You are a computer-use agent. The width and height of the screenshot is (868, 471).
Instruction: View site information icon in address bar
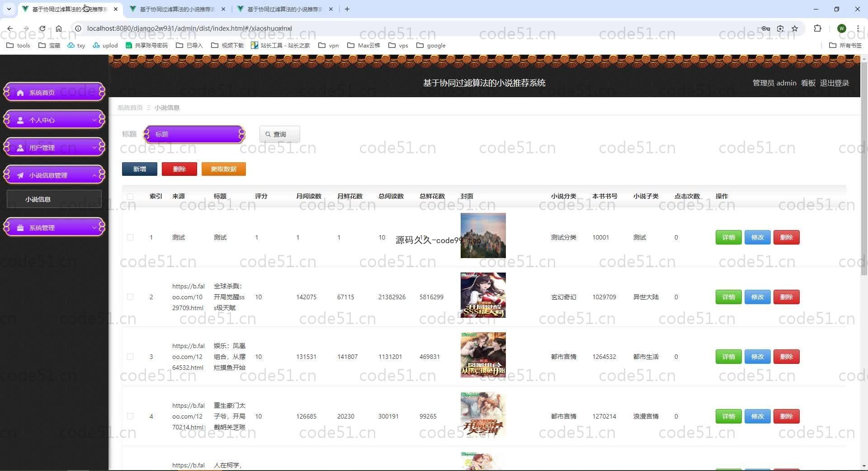pyautogui.click(x=78, y=28)
